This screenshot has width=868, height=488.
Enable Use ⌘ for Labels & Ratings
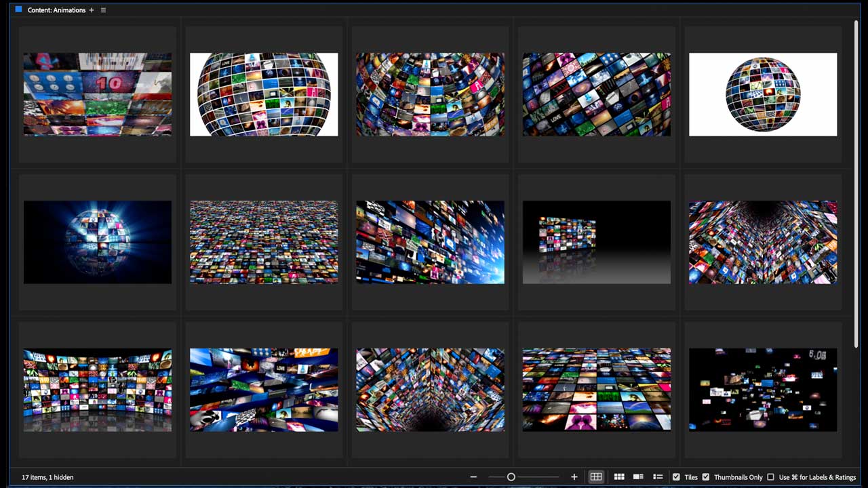click(770, 477)
